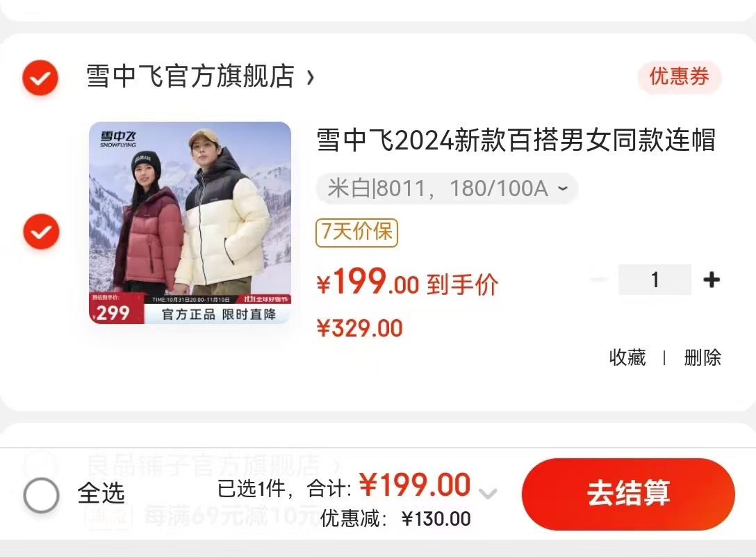
Task: Expand the total price details chevron
Action: point(488,493)
